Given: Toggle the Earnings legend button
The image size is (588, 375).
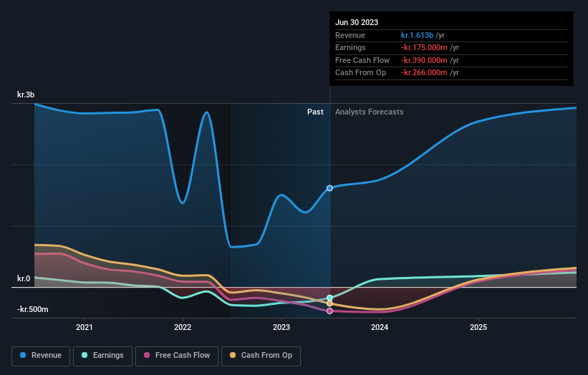Looking at the screenshot, I should click(x=102, y=356).
